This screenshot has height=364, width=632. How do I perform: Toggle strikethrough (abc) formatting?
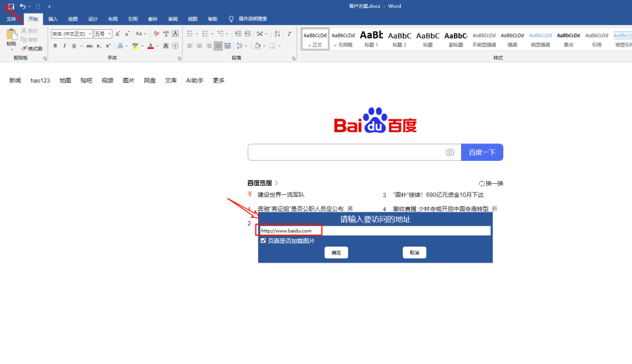coord(90,46)
